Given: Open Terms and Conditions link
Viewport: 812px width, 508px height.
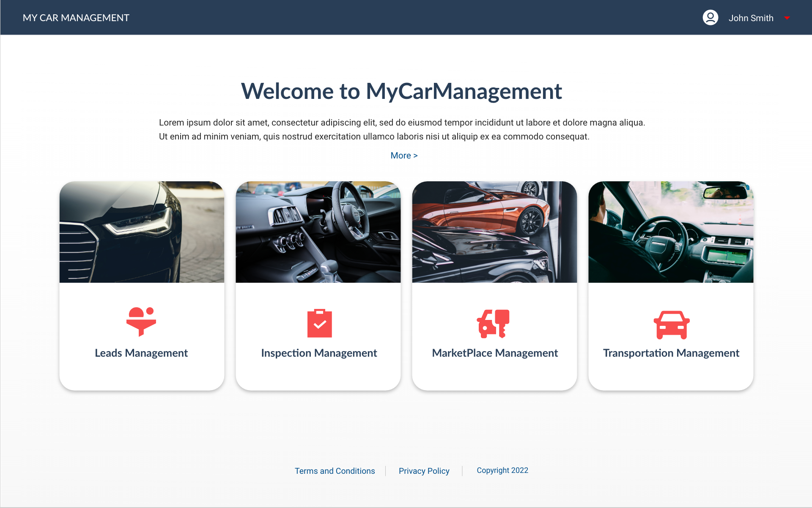Looking at the screenshot, I should click(335, 471).
